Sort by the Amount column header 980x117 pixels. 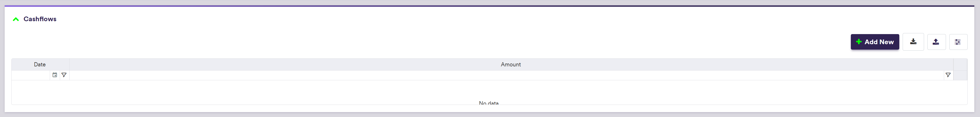510,64
